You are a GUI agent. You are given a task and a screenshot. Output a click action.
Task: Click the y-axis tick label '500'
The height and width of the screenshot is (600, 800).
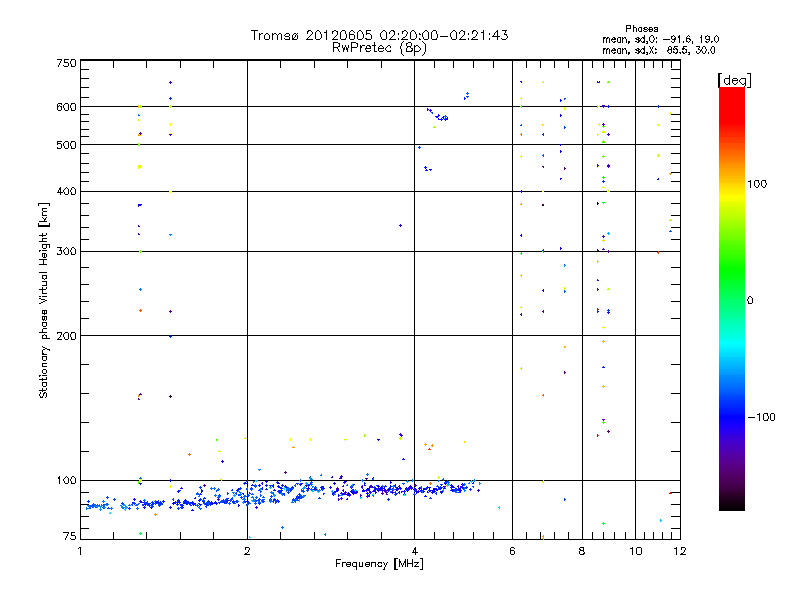click(x=66, y=145)
